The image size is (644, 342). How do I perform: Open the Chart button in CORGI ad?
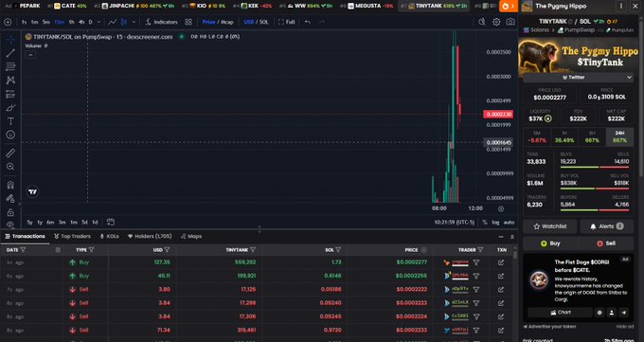(561, 313)
